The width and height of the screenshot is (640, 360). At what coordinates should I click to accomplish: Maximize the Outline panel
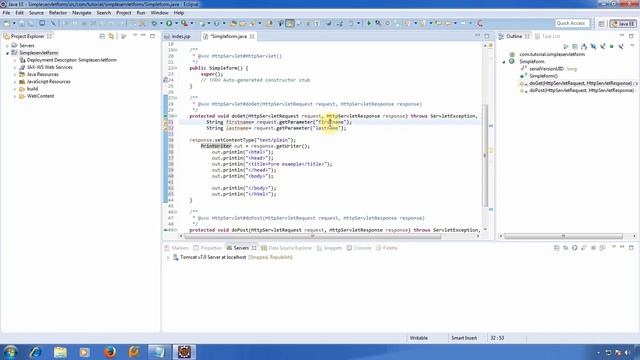[x=631, y=36]
